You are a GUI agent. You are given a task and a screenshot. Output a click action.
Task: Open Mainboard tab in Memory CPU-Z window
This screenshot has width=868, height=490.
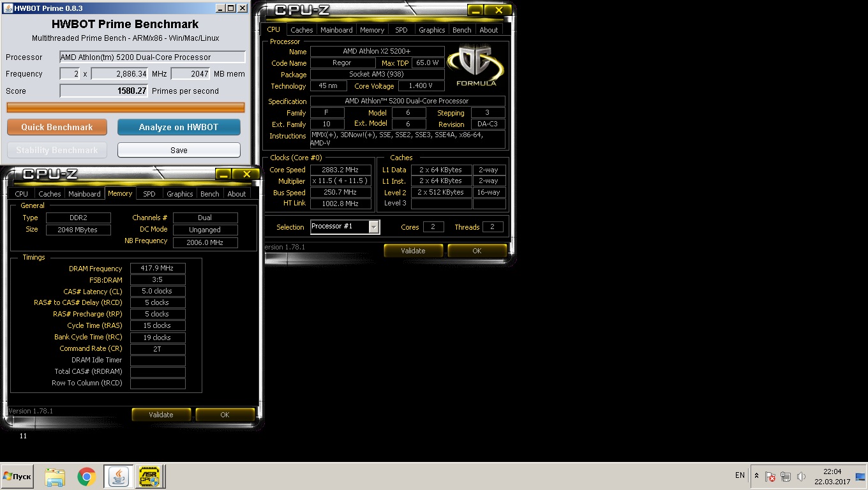pos(84,194)
